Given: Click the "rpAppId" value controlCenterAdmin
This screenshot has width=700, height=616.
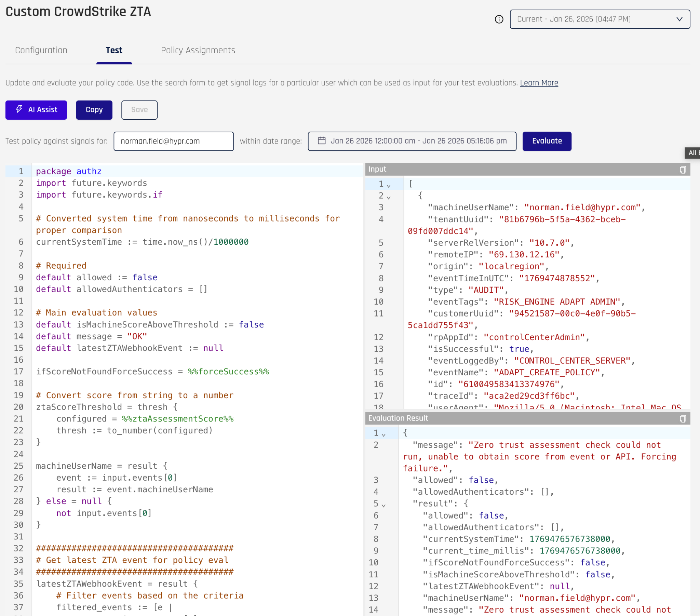Looking at the screenshot, I should coord(534,337).
